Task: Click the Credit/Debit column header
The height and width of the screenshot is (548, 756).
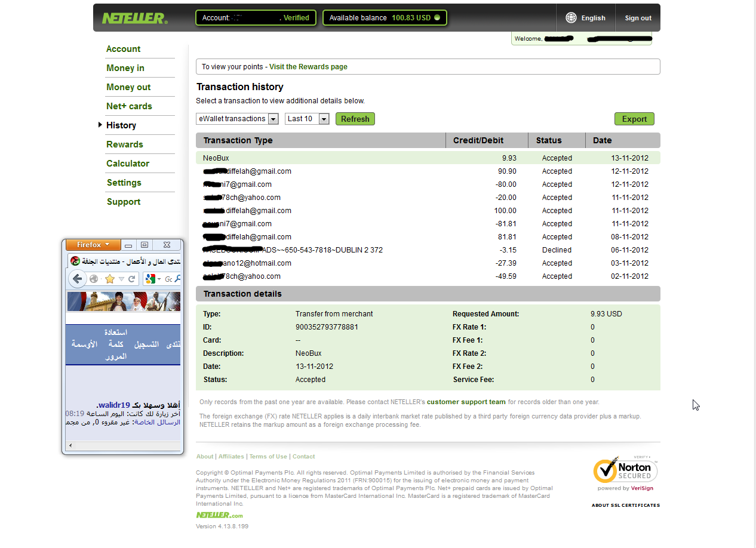Action: click(487, 140)
